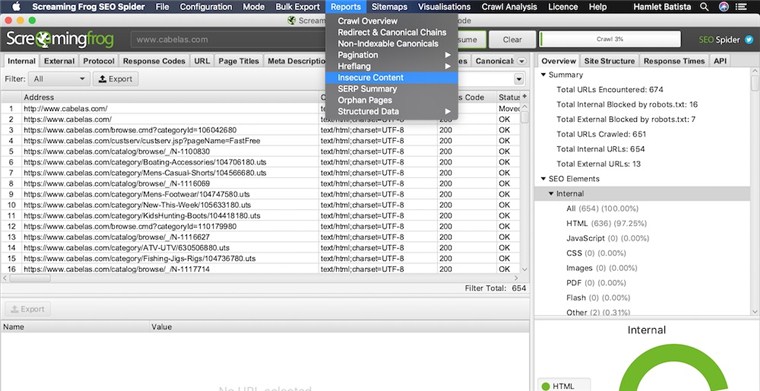
Task: Open the Visualisations menu
Action: (444, 7)
